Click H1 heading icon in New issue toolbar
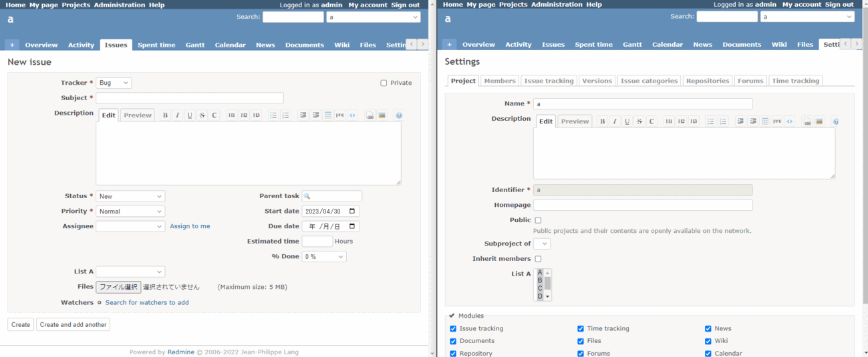Viewport: 868px width, 357px height. tap(232, 115)
